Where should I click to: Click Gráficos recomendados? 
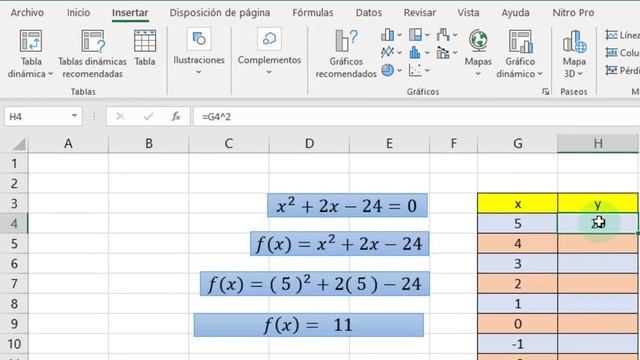pyautogui.click(x=346, y=53)
